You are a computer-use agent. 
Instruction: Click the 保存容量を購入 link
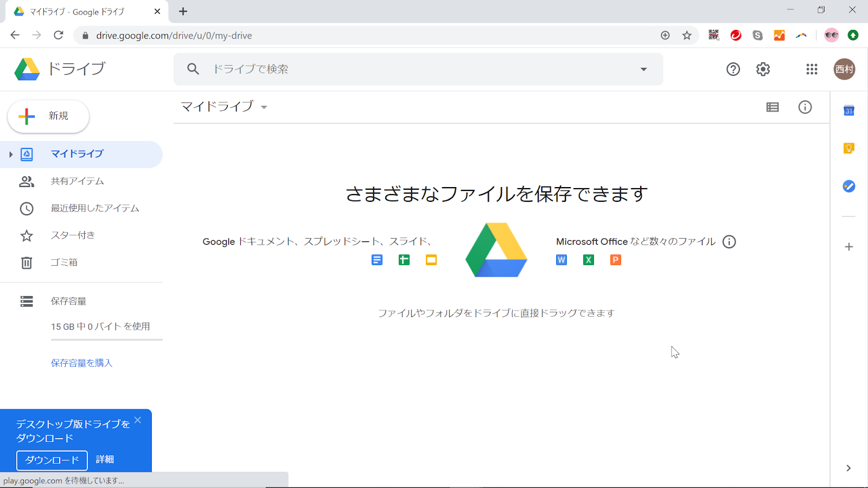(x=81, y=363)
